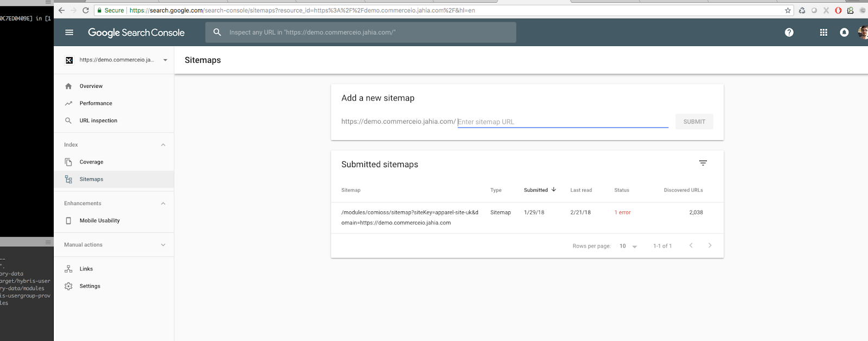The width and height of the screenshot is (868, 341).
Task: Click the Links network icon
Action: 68,269
